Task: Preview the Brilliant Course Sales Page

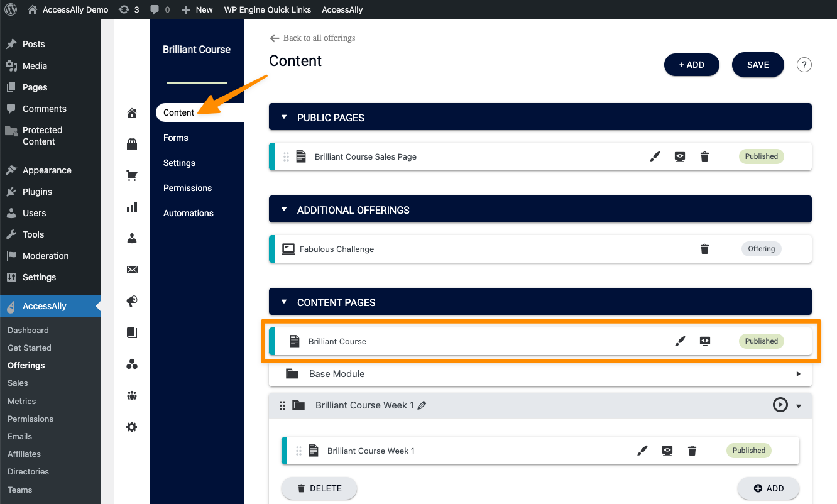Action: click(680, 156)
